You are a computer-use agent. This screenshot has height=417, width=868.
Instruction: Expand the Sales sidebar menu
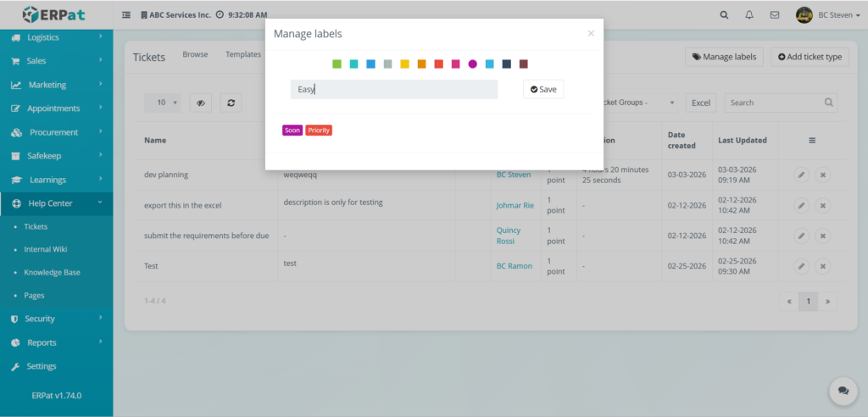(57, 61)
